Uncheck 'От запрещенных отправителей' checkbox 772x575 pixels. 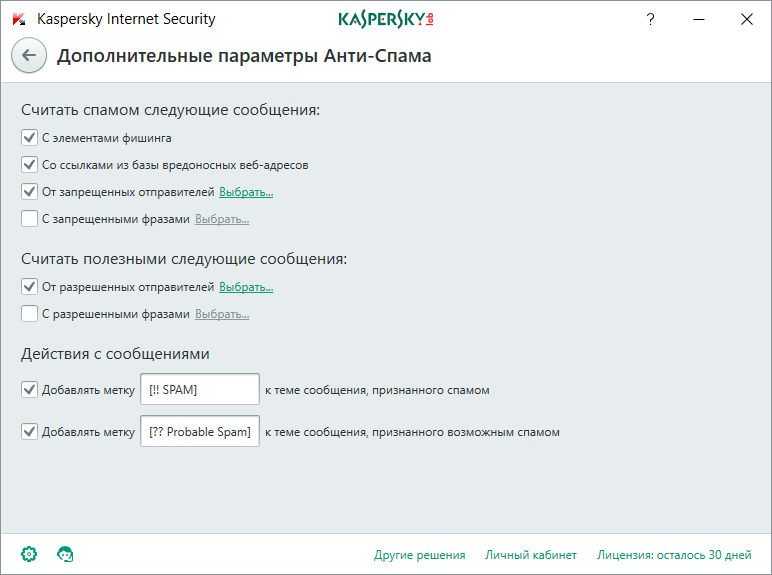coord(30,191)
